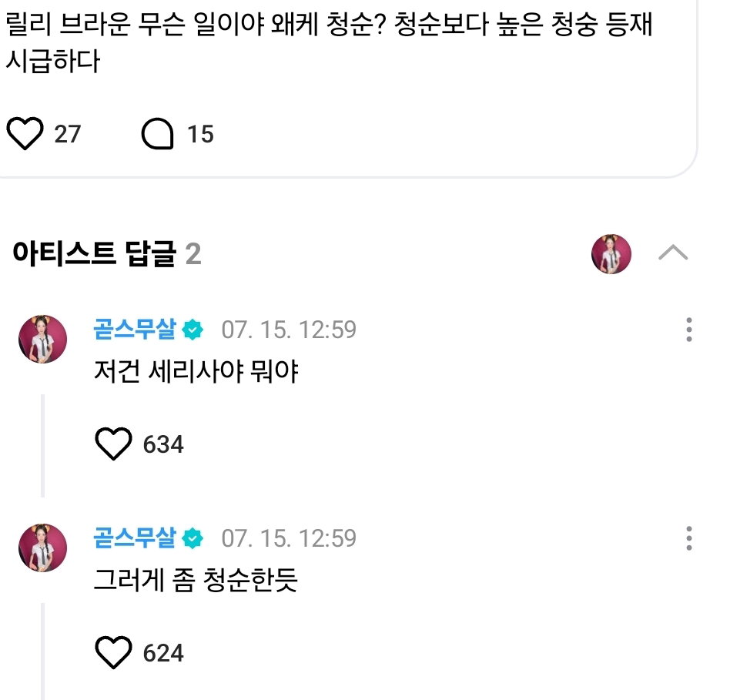
Task: Tap the like count 634
Action: tap(163, 444)
